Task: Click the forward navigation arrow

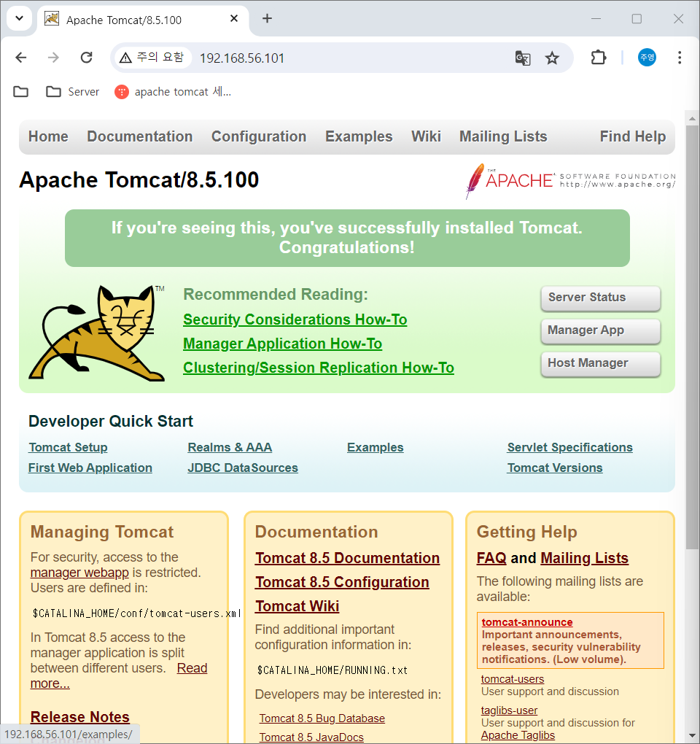Action: (x=53, y=58)
